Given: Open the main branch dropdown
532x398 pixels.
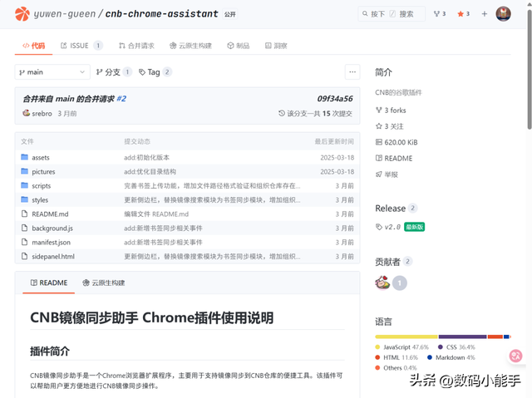Looking at the screenshot, I should pos(52,72).
